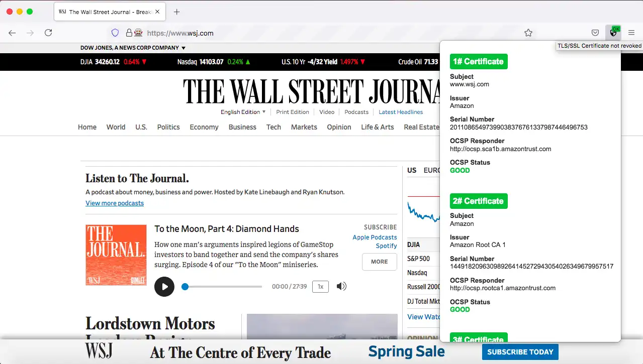Screen dimensions: 643x364
Task: Click the first certificate serial number
Action: (x=519, y=128)
